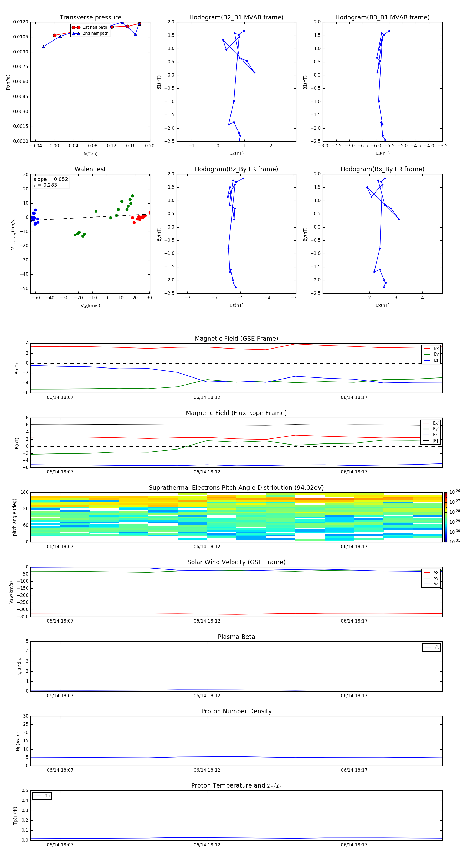Image resolution: width=473 pixels, height=868 pixels.
Task: Click the 'Proton Number Density' title
Action: tap(236, 711)
